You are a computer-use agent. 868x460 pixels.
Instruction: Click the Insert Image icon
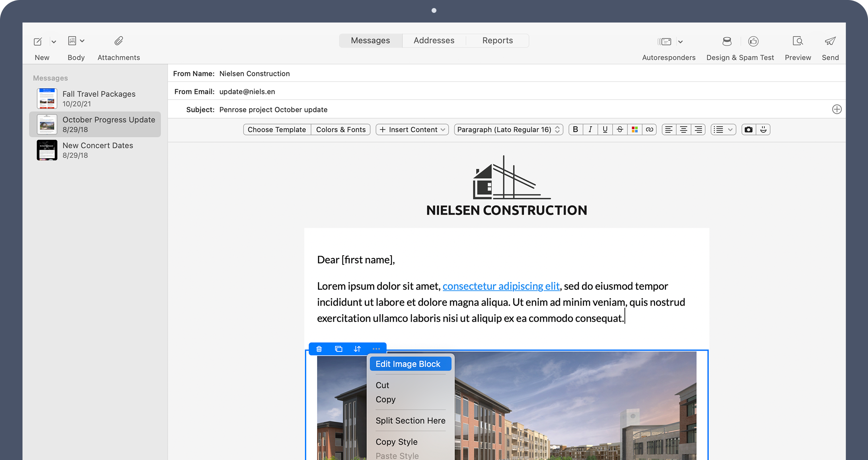pyautogui.click(x=749, y=129)
